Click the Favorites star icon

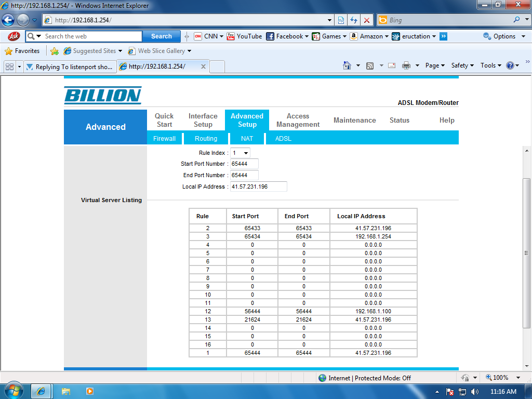click(8, 51)
